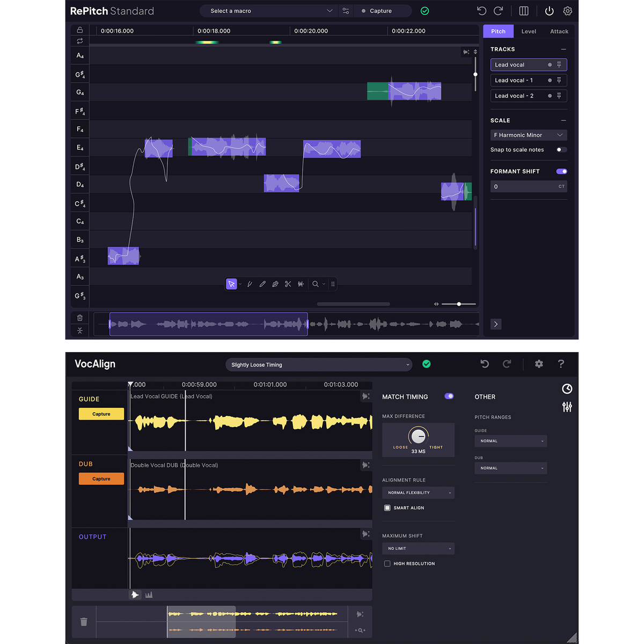Open the magnifier Zoom tool
The image size is (644, 644).
click(x=316, y=284)
